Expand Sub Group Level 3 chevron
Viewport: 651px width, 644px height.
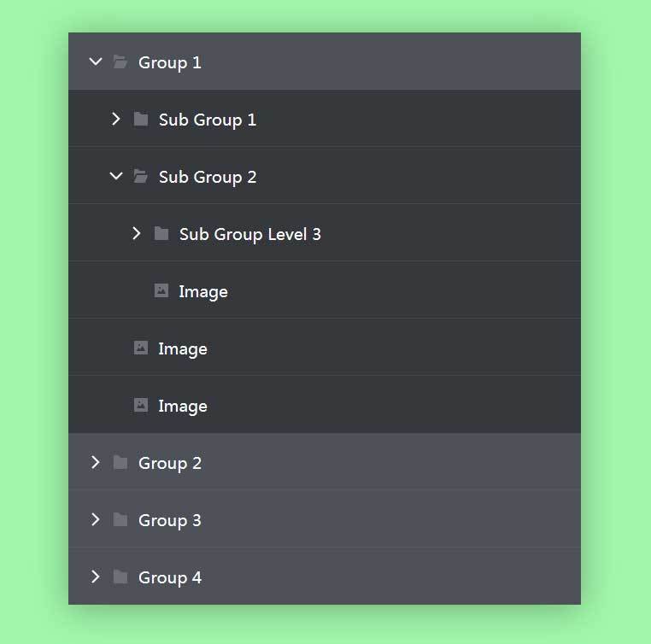[137, 234]
